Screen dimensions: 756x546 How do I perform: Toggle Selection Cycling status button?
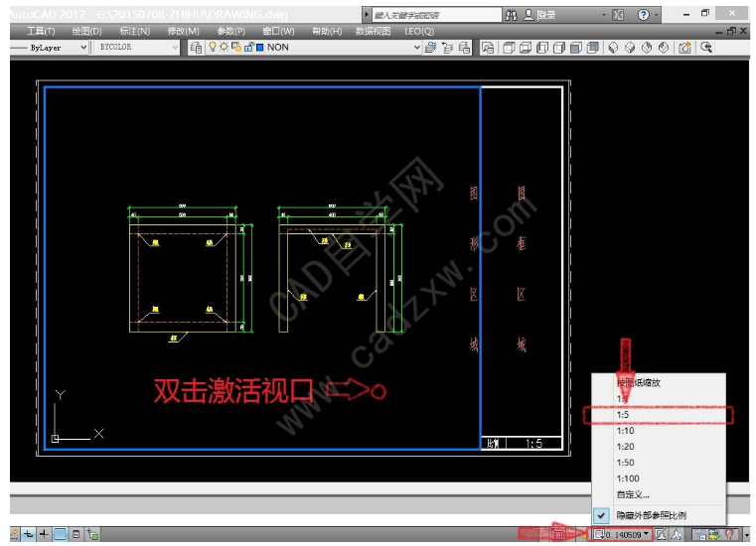[x=92, y=534]
